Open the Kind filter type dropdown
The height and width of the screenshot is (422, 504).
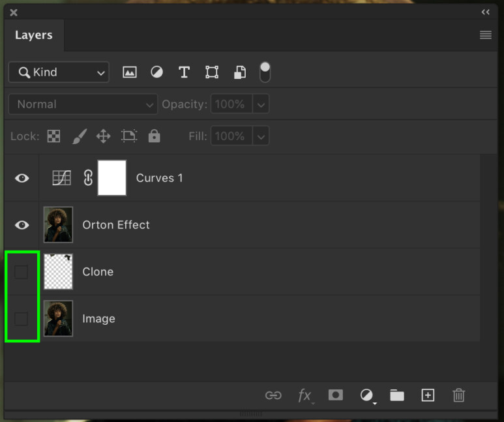(x=59, y=72)
